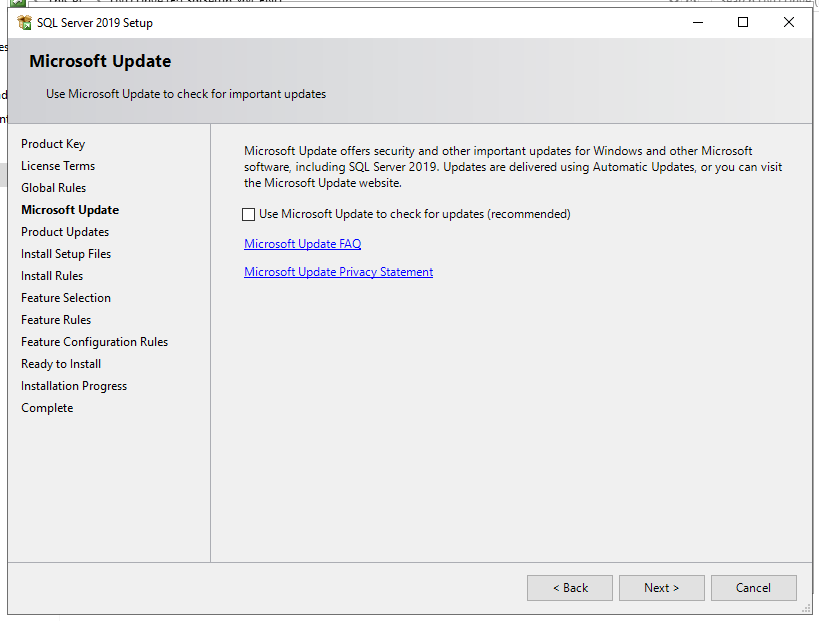This screenshot has width=819, height=621.
Task: Click the Microsoft Update page heading
Action: 100,61
